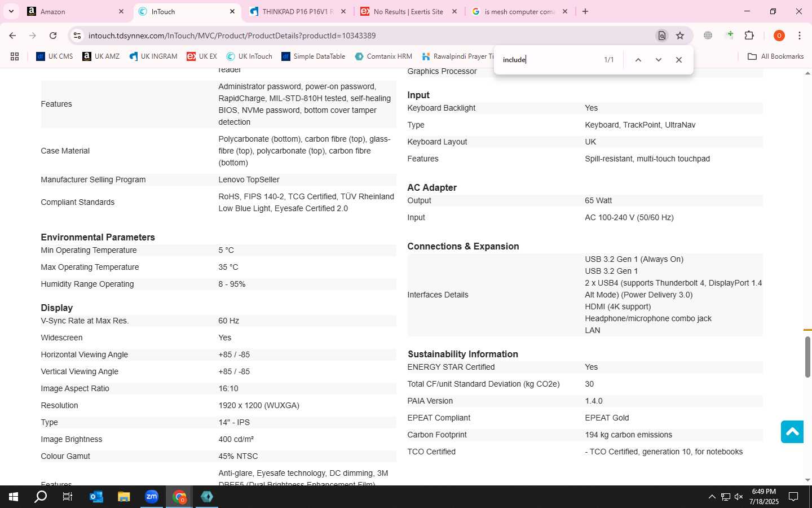Click the Google Lens icon in address bar
Screen dimensions: 812x508
tap(662, 36)
